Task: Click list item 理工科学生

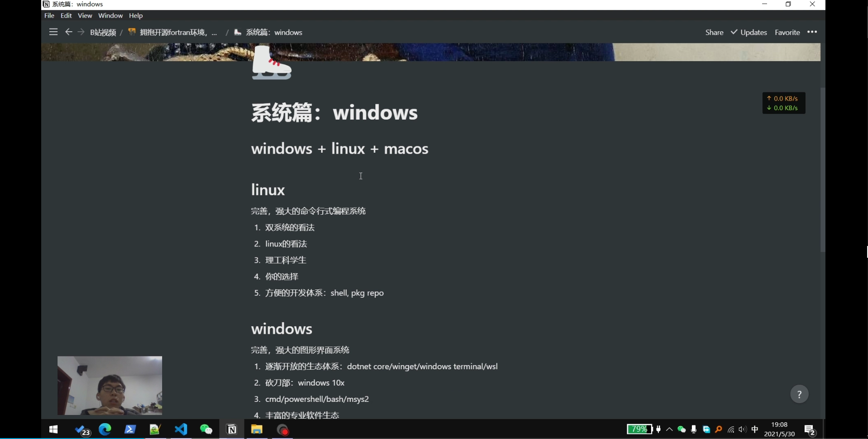Action: point(286,260)
